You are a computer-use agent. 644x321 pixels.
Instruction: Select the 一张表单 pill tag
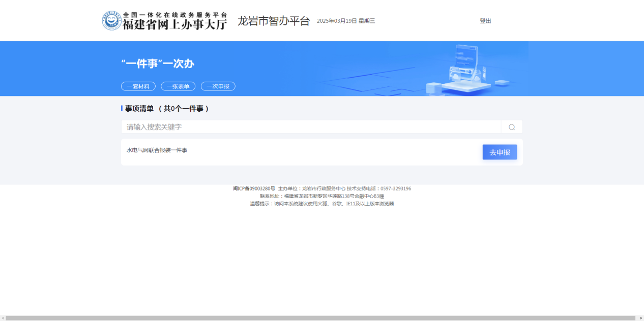pyautogui.click(x=178, y=86)
